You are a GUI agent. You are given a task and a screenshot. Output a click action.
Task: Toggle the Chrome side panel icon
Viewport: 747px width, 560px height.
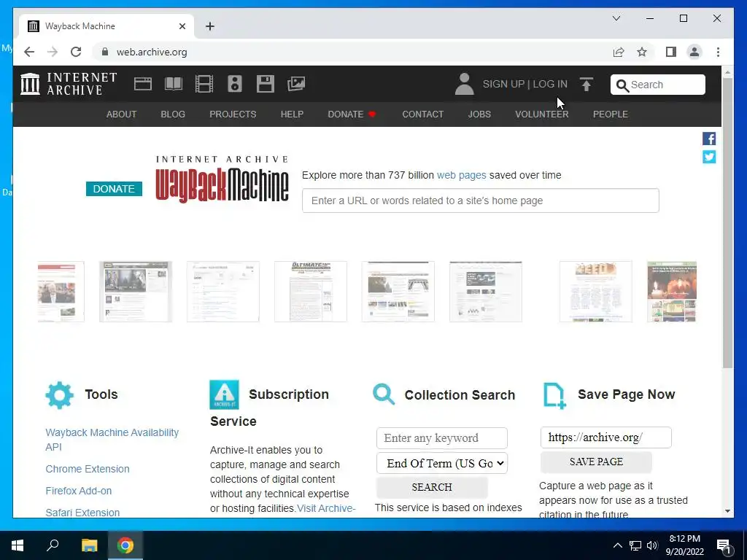pyautogui.click(x=671, y=52)
